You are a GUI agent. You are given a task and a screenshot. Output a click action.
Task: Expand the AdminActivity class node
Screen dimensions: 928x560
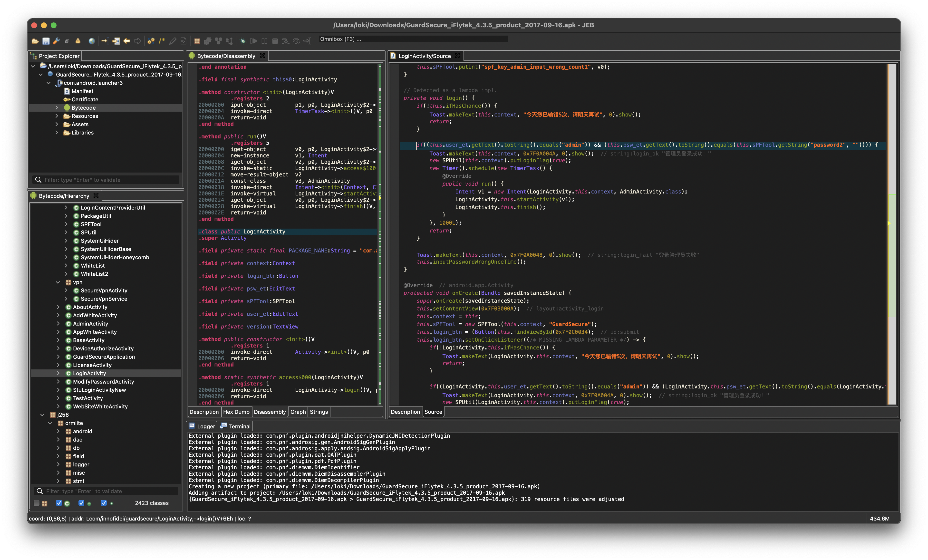click(x=58, y=323)
